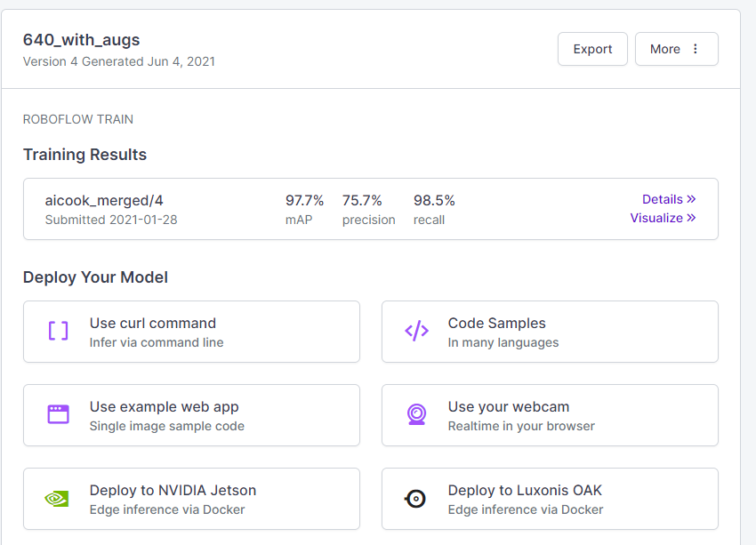
Task: Select the Use curl command deploy option
Action: 191,331
